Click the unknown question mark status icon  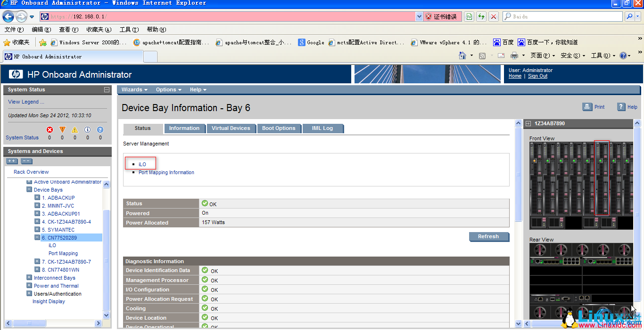[100, 130]
